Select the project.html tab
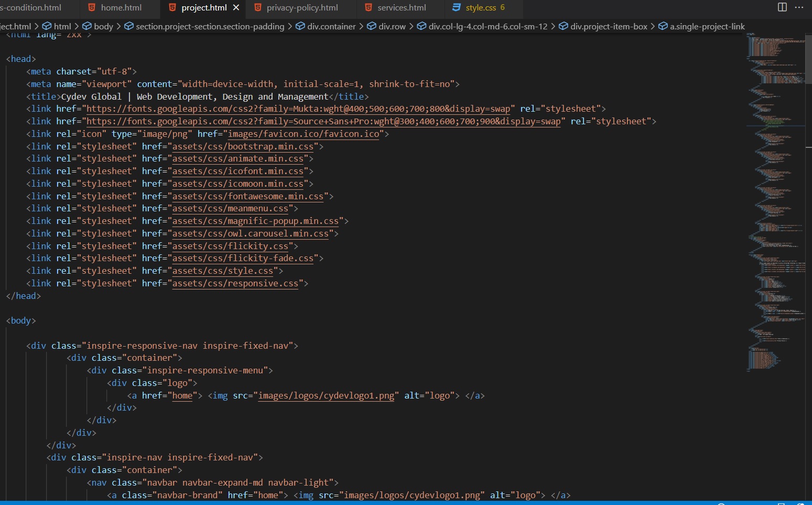This screenshot has height=505, width=812. 204,7
